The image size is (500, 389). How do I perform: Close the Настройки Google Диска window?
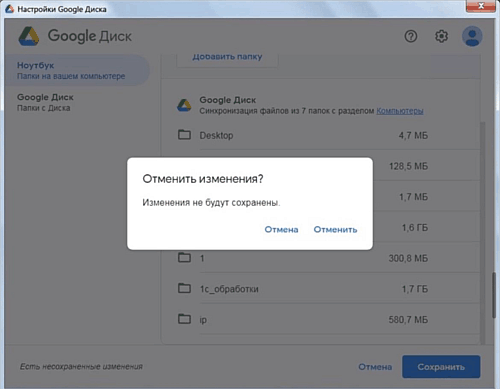[481, 6]
